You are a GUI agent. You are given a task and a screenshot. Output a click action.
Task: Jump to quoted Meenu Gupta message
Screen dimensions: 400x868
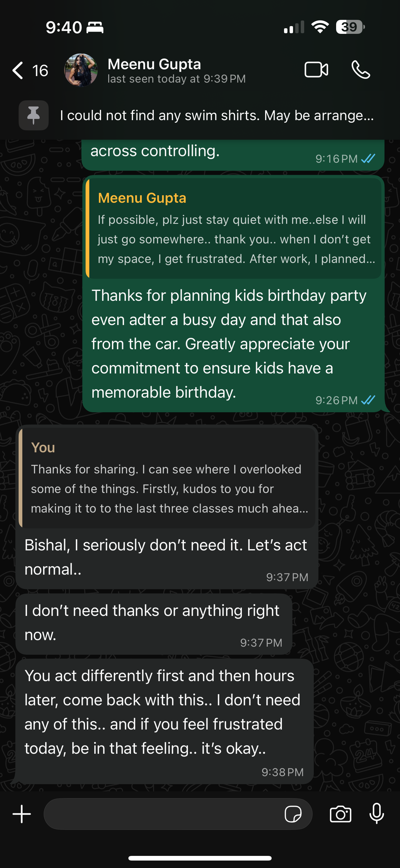(x=234, y=228)
